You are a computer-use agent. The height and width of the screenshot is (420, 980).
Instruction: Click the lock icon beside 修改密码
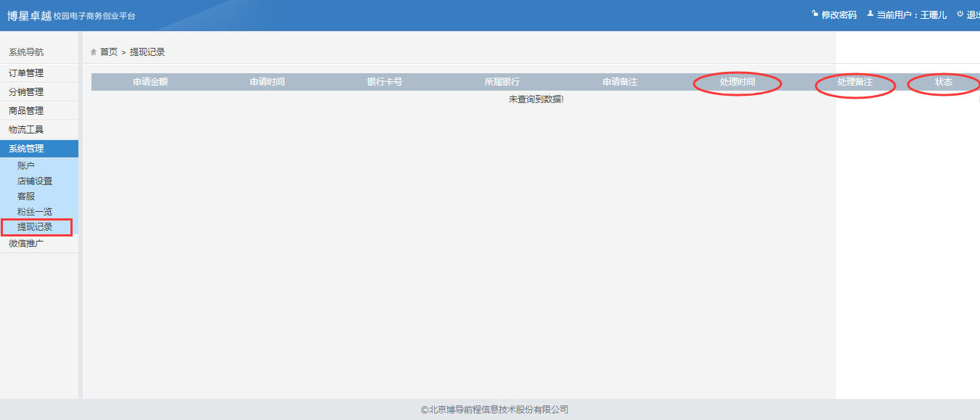[x=815, y=15]
